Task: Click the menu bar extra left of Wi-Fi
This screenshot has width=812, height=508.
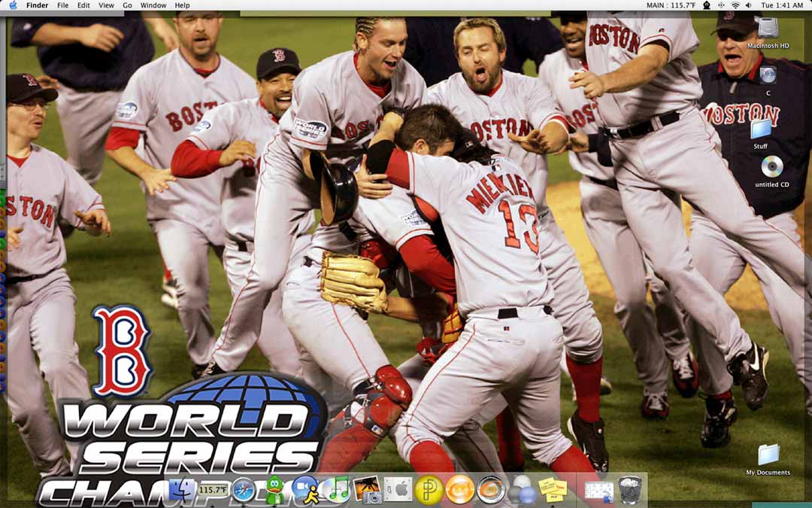Action: [721, 5]
